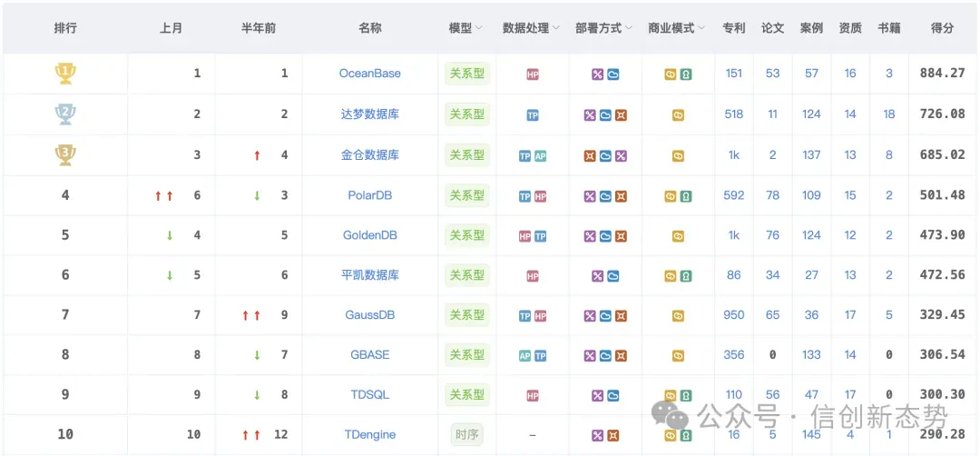
Task: Click the silver trophy icon for rank 2
Action: (65, 114)
